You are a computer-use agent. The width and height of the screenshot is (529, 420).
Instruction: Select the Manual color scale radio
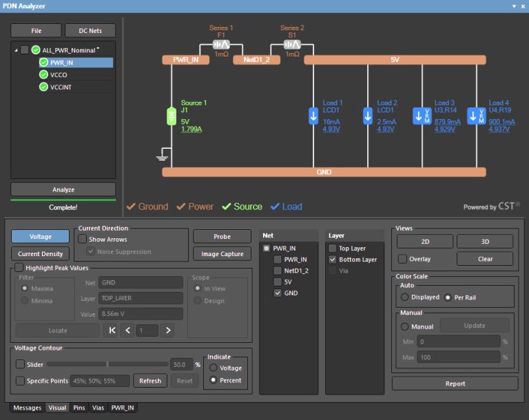click(404, 326)
